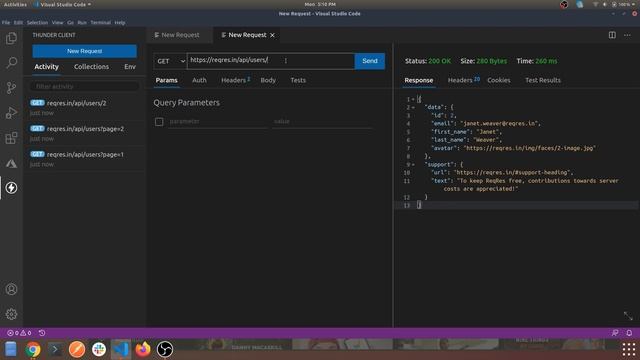The image size is (640, 360).
Task: Open the Auth tab of the request
Action: (199, 80)
